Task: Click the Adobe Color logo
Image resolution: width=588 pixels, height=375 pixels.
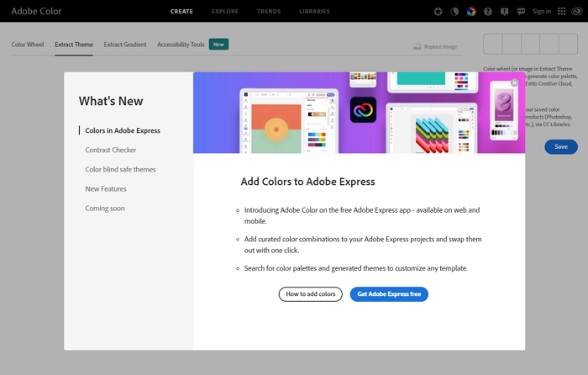Action: (x=36, y=11)
